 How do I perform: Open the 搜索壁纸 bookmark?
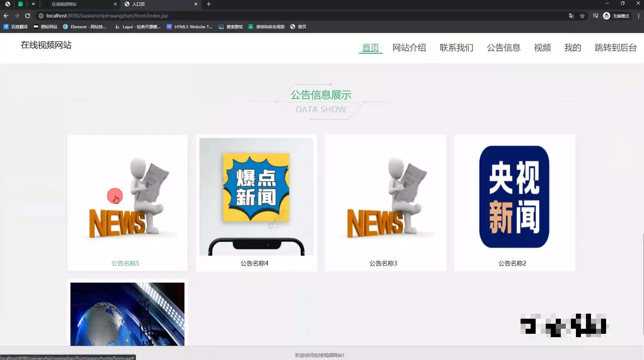coord(231,27)
